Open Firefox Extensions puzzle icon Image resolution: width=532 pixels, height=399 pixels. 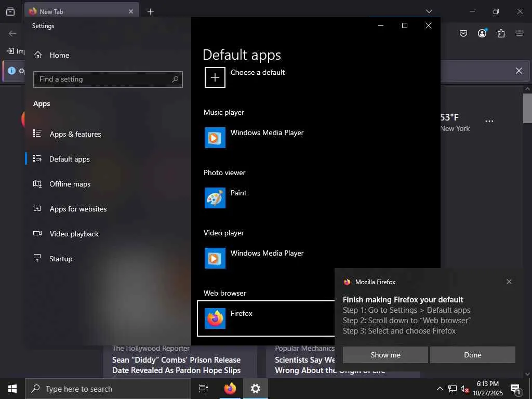501,33
